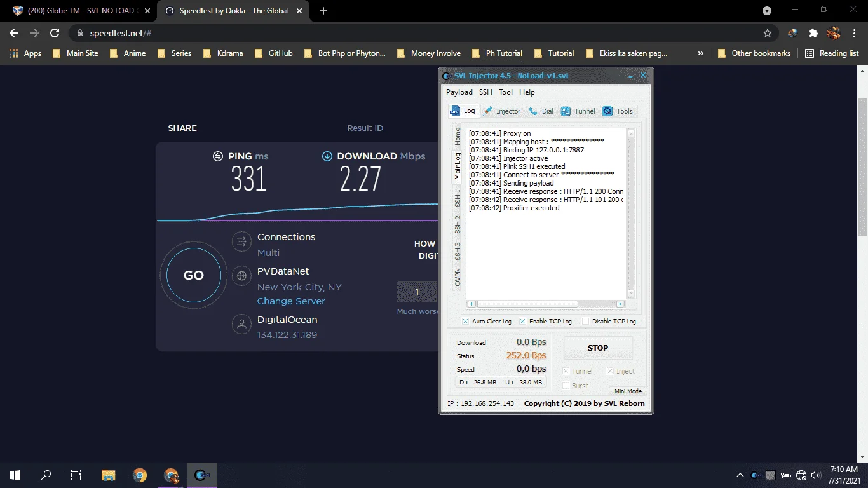868x488 pixels.
Task: Click the SVL Injector taskbar icon
Action: click(202, 475)
